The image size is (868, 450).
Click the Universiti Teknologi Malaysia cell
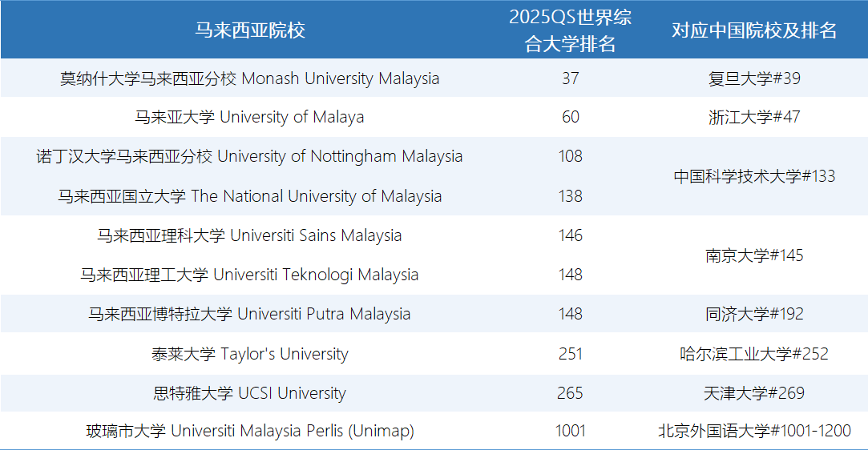click(250, 275)
